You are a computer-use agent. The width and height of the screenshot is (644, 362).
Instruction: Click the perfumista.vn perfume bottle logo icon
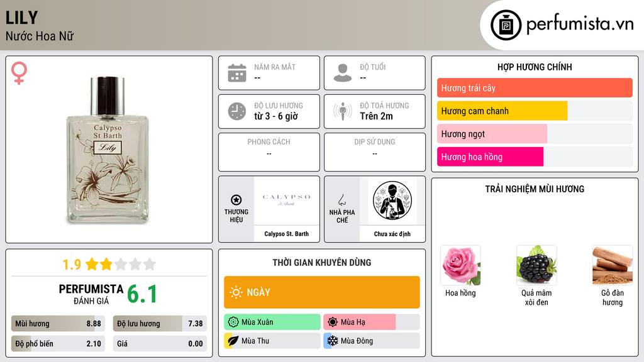(506, 25)
